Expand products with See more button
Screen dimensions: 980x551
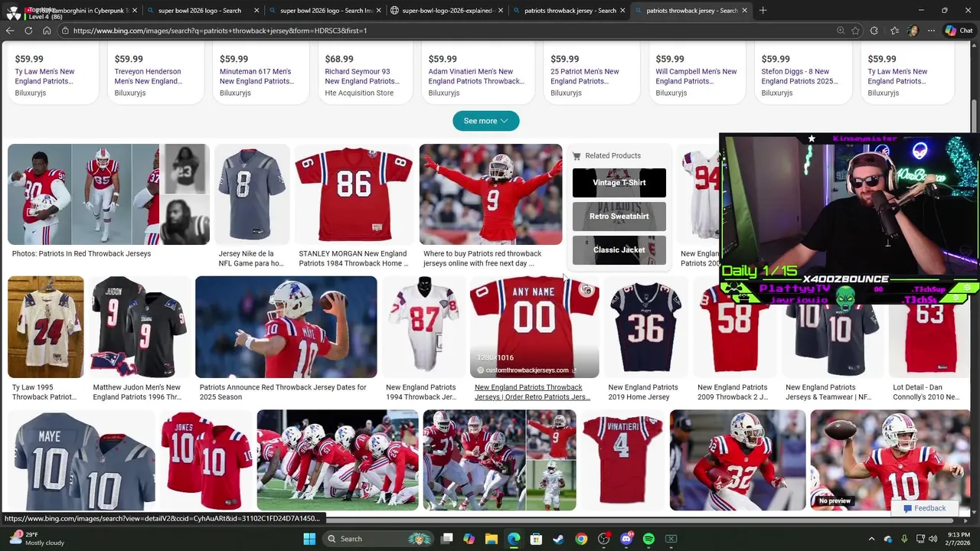pyautogui.click(x=485, y=121)
